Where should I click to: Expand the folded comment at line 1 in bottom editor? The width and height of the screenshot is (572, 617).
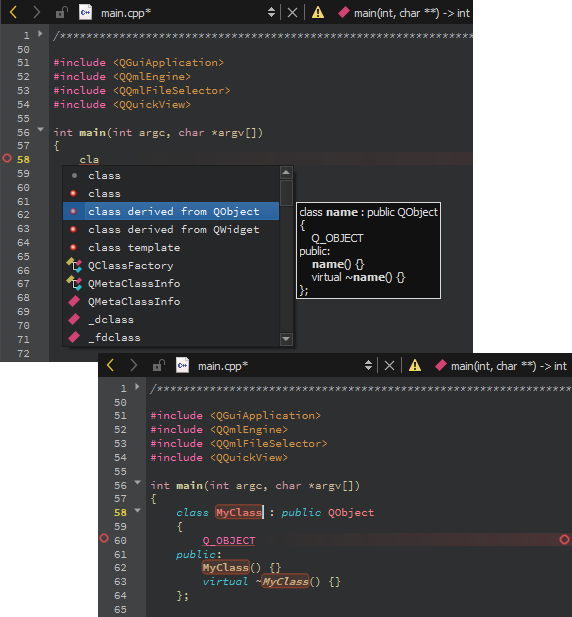pyautogui.click(x=137, y=387)
